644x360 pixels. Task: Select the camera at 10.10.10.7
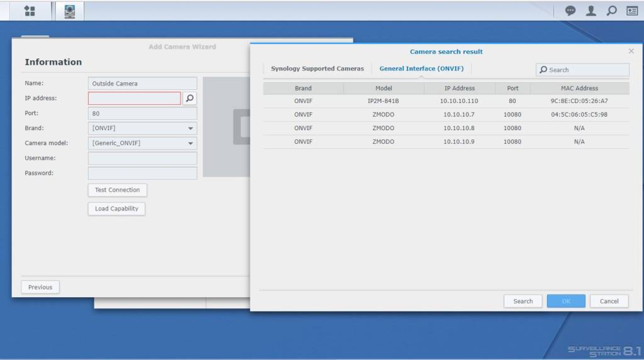click(x=446, y=114)
